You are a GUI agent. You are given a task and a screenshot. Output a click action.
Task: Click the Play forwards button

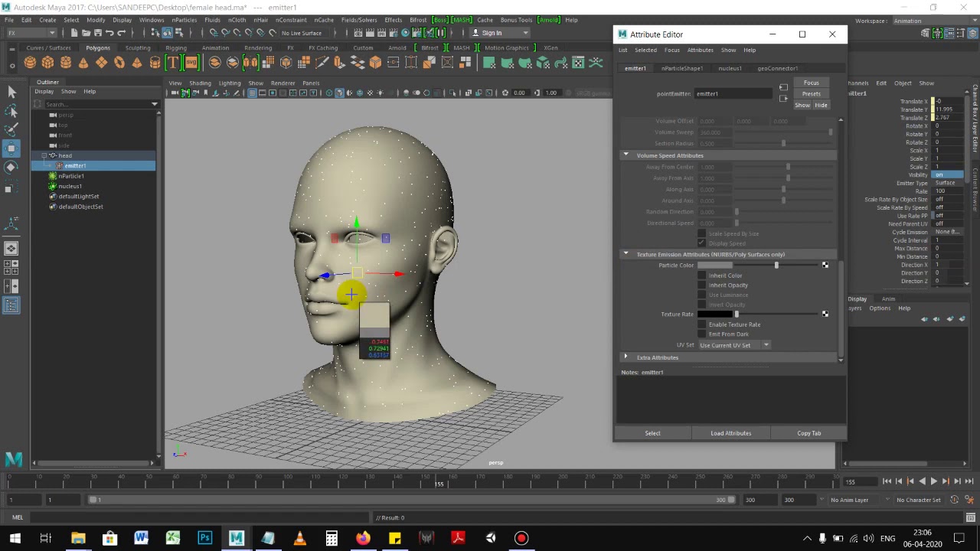(933, 481)
